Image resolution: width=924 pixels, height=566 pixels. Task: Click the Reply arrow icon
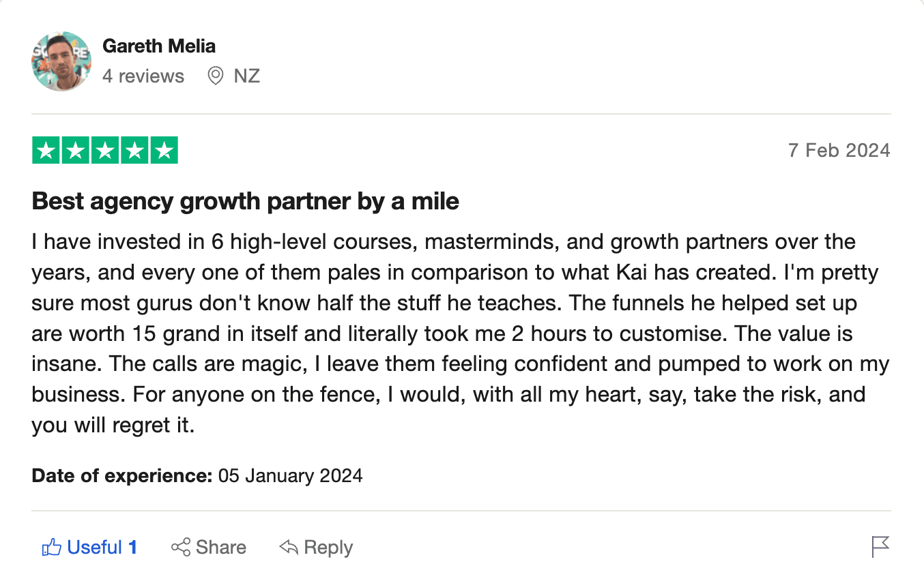pyautogui.click(x=289, y=547)
